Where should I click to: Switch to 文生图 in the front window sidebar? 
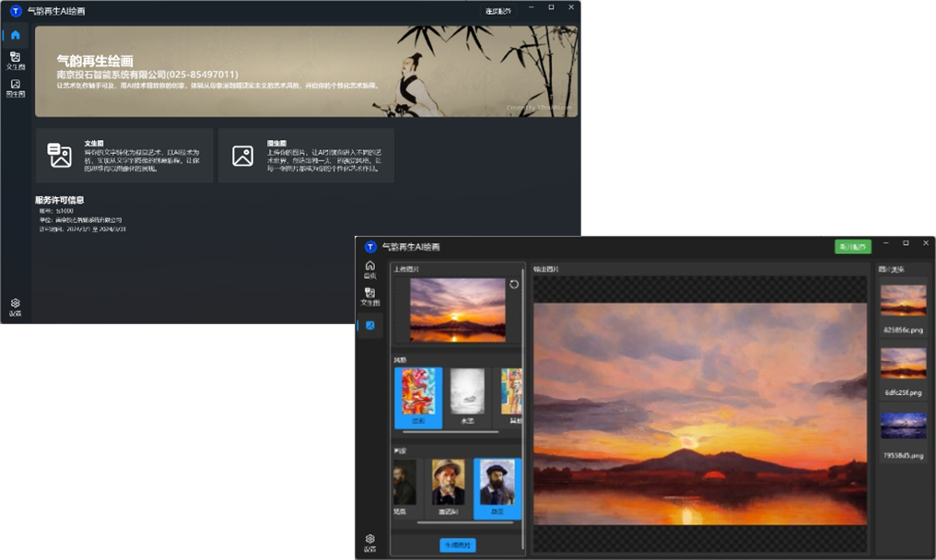pos(369,296)
